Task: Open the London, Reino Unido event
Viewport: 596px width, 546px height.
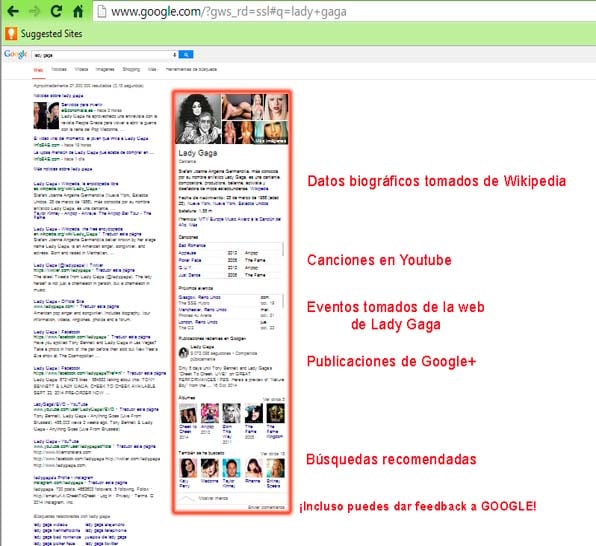Action: click(198, 322)
